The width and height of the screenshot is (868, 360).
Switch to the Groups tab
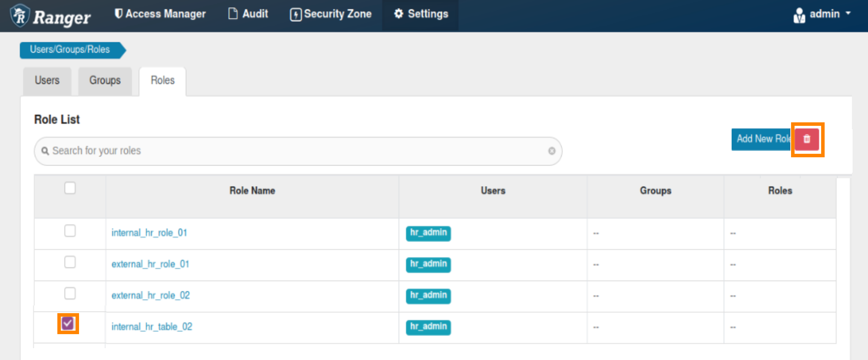click(x=105, y=80)
